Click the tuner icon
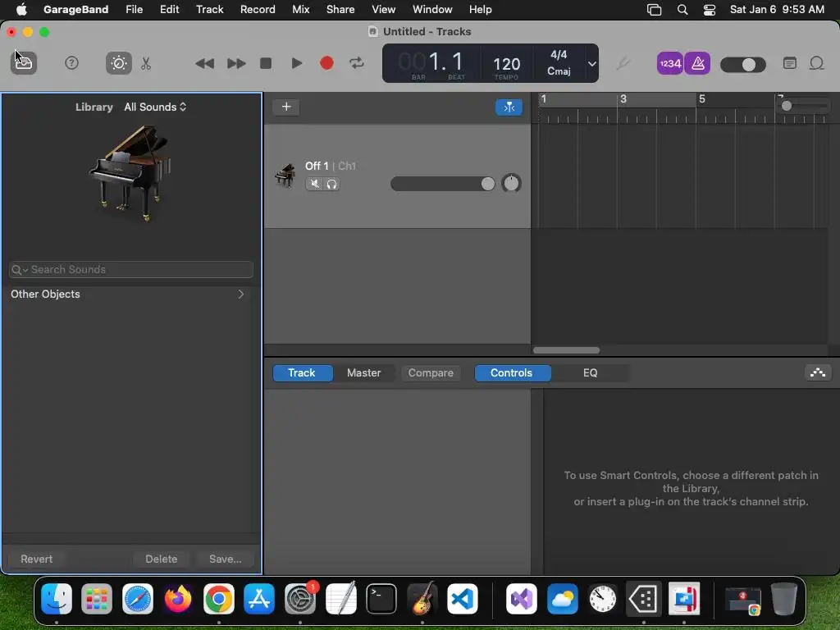 click(x=622, y=64)
